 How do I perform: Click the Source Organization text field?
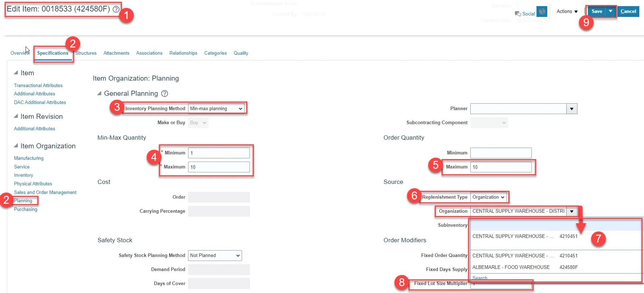[518, 211]
